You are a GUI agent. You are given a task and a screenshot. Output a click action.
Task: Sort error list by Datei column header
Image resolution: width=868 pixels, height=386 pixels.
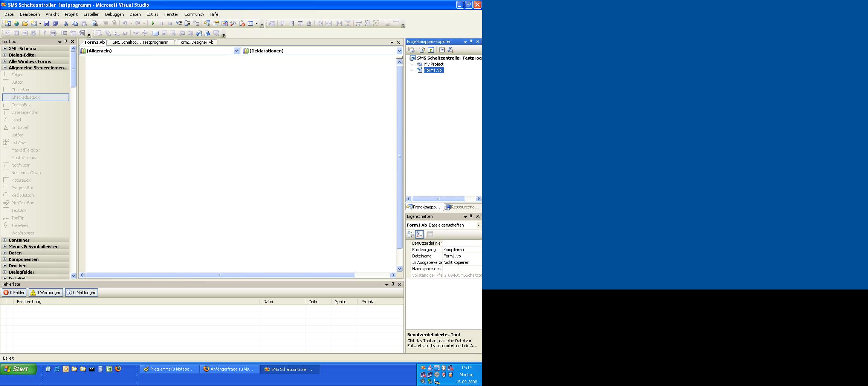(283, 302)
